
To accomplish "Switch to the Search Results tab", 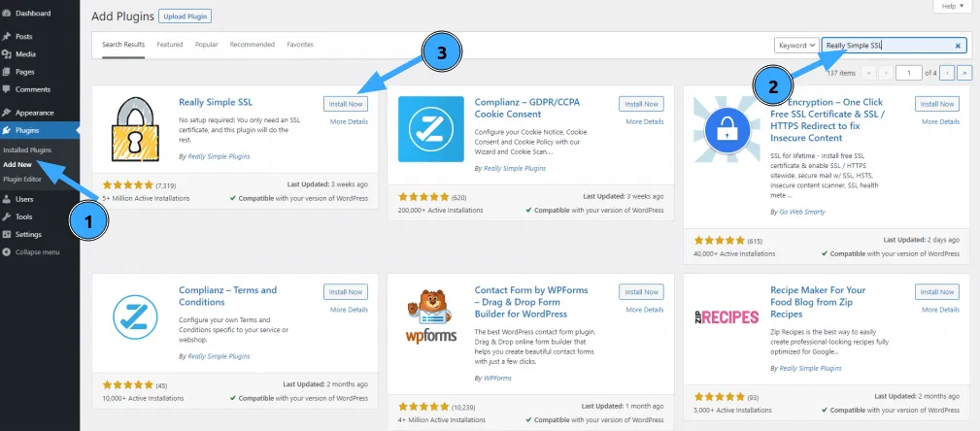I will point(123,45).
